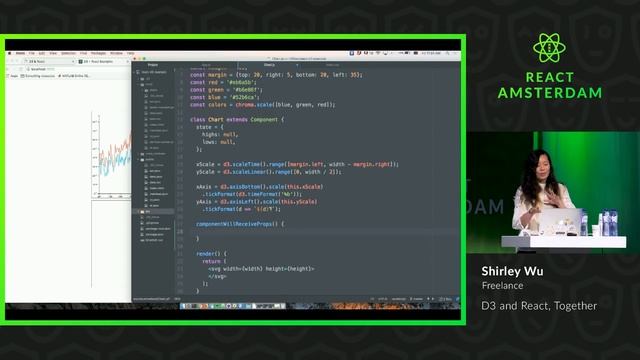Click the localhost address bar in browser
640x360 pixels.
[x=78, y=69]
